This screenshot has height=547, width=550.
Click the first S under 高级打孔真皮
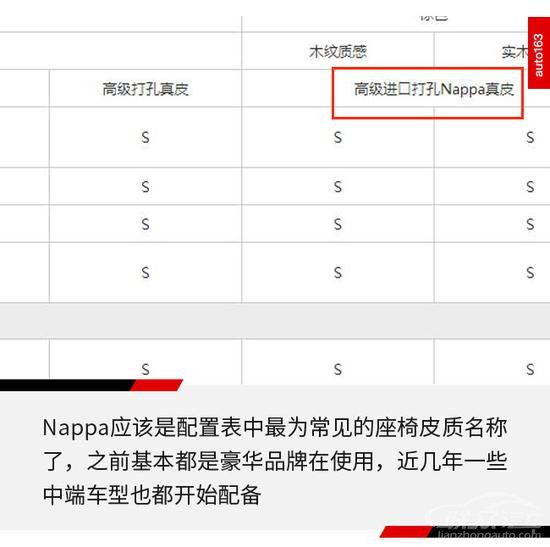tap(145, 137)
